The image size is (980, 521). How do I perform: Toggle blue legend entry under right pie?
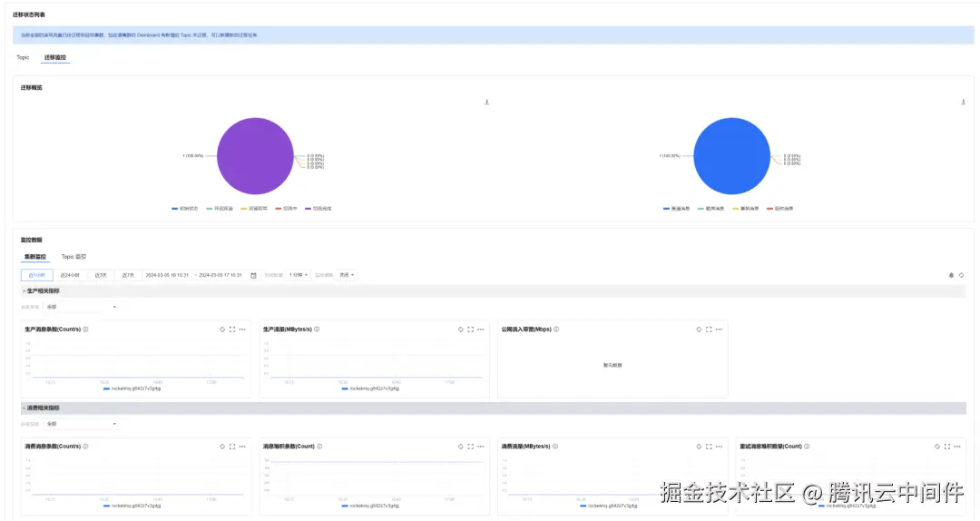click(x=676, y=208)
